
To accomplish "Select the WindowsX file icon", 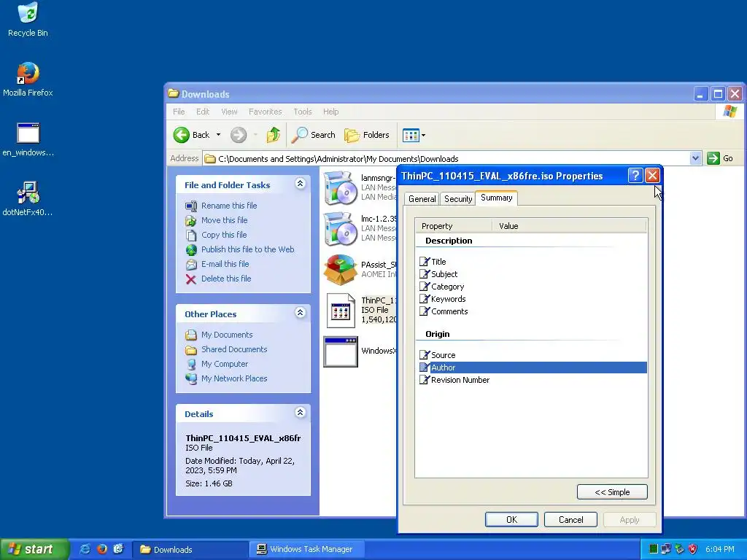I will (340, 351).
